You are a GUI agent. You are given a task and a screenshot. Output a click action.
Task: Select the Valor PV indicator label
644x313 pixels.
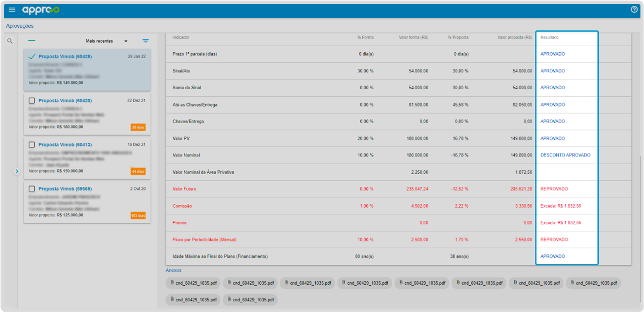[181, 138]
